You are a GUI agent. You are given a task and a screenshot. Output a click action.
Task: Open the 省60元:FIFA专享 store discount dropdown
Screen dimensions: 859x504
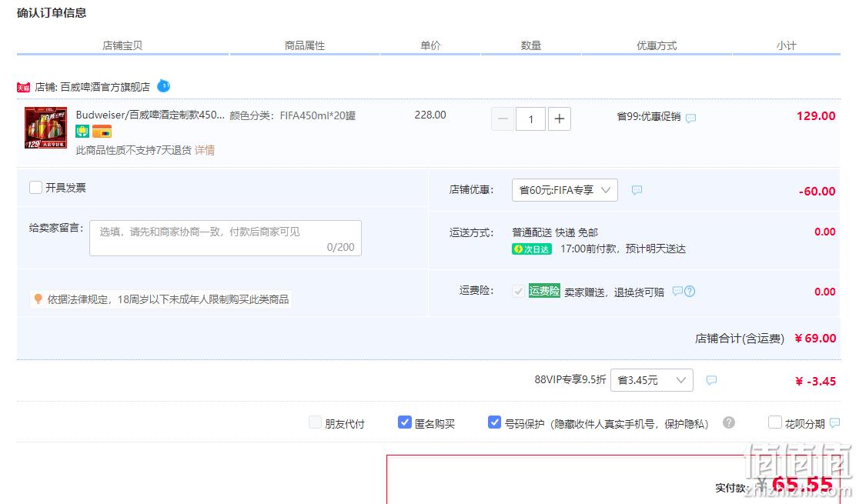(565, 190)
